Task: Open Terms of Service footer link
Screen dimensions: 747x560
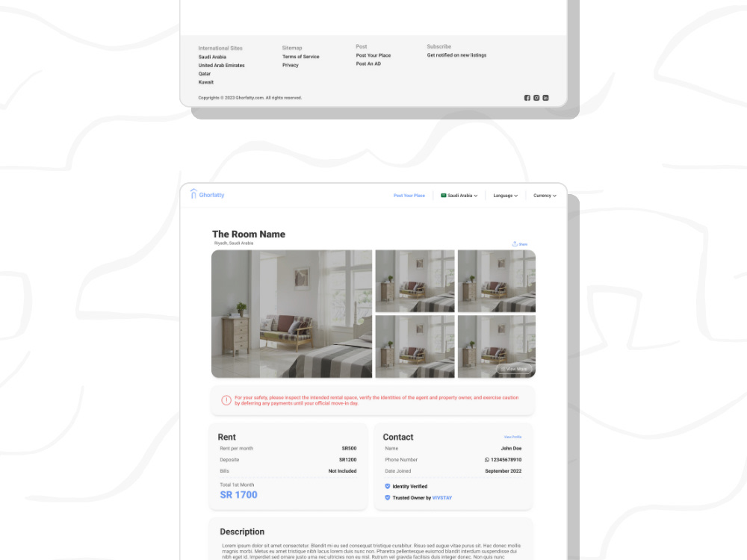Action: [300, 56]
